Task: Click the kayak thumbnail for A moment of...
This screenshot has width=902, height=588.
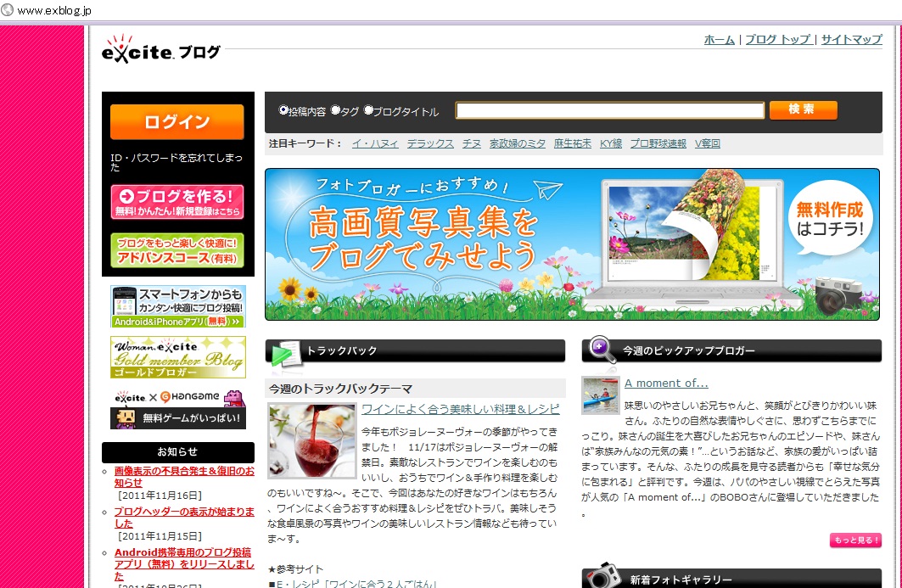Action: pos(600,395)
